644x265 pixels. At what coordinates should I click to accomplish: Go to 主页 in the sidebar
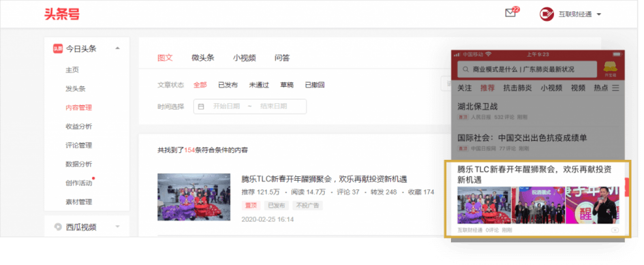point(72,70)
